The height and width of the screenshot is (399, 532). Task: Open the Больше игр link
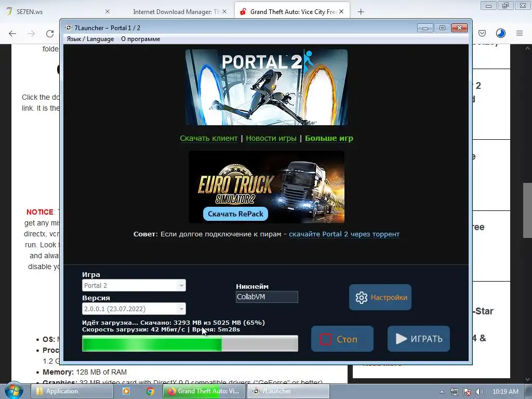point(329,138)
